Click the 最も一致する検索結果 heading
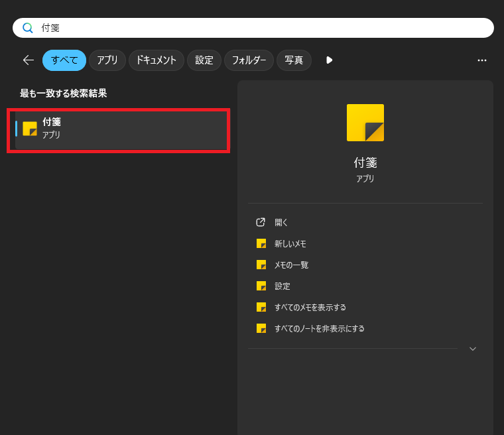This screenshot has height=435, width=504. [x=63, y=93]
